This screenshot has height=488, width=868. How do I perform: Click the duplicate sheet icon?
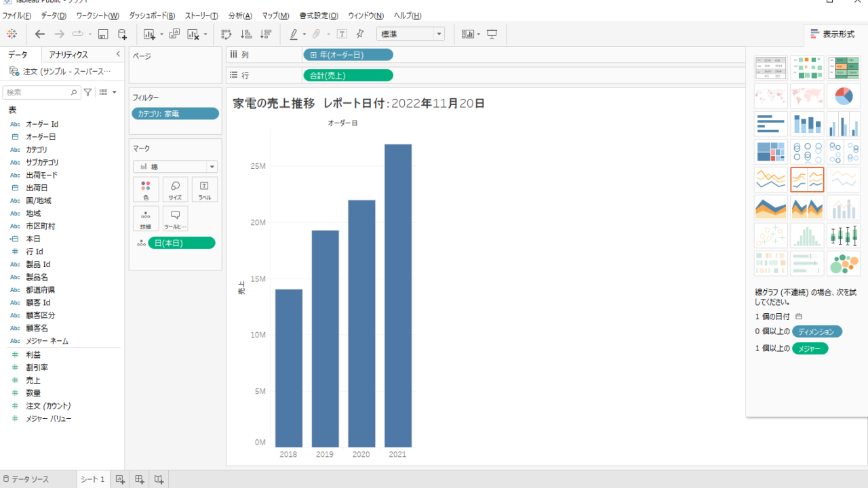[174, 34]
